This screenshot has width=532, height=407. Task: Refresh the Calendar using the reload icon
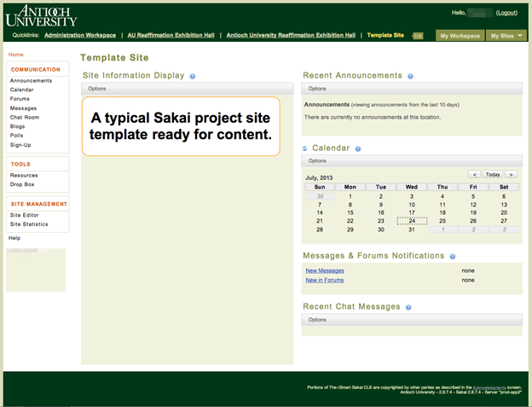(304, 148)
